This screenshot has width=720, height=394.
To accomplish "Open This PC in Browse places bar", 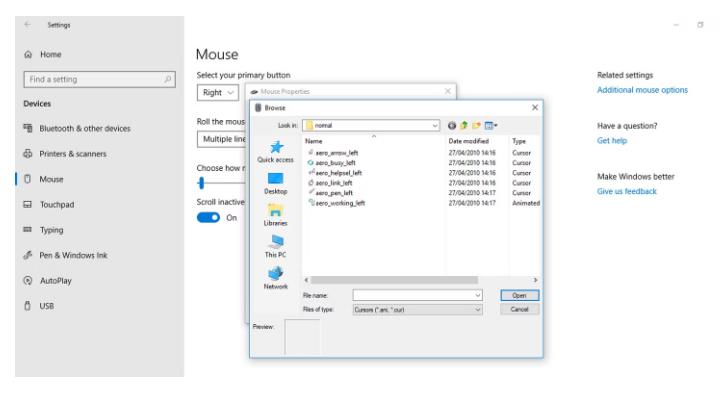I will (276, 247).
